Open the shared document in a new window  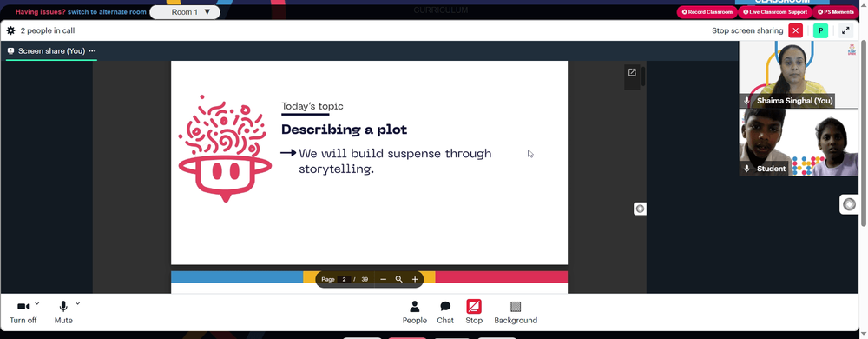[632, 72]
